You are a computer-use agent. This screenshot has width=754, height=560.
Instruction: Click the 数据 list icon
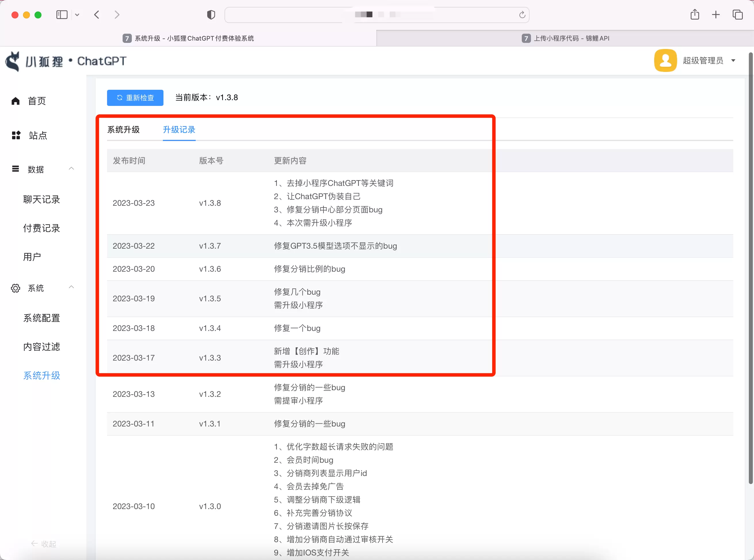coord(16,169)
